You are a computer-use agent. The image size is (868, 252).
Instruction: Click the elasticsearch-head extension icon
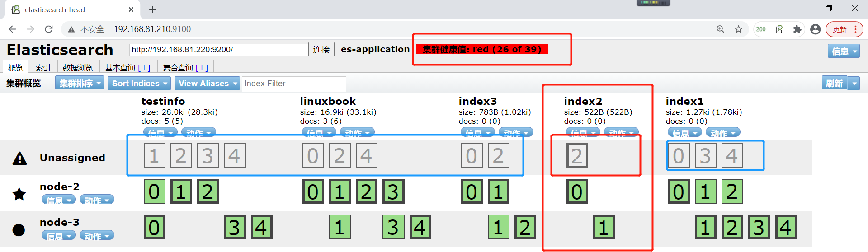point(779,29)
